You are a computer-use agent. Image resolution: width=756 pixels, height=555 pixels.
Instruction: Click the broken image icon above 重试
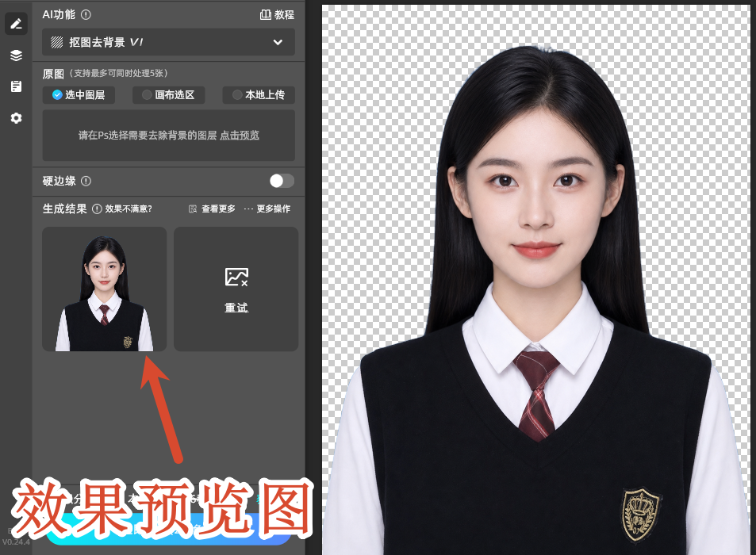[236, 277]
